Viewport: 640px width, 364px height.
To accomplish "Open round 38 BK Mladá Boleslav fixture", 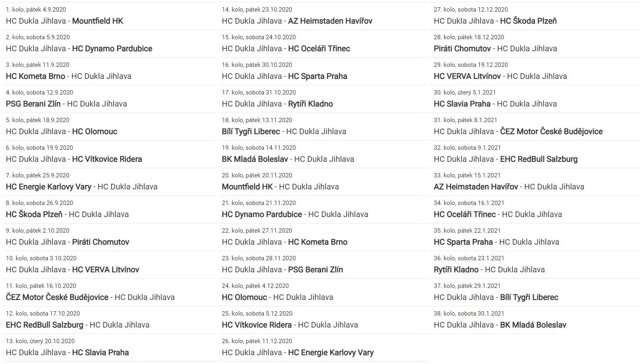I will [500, 325].
